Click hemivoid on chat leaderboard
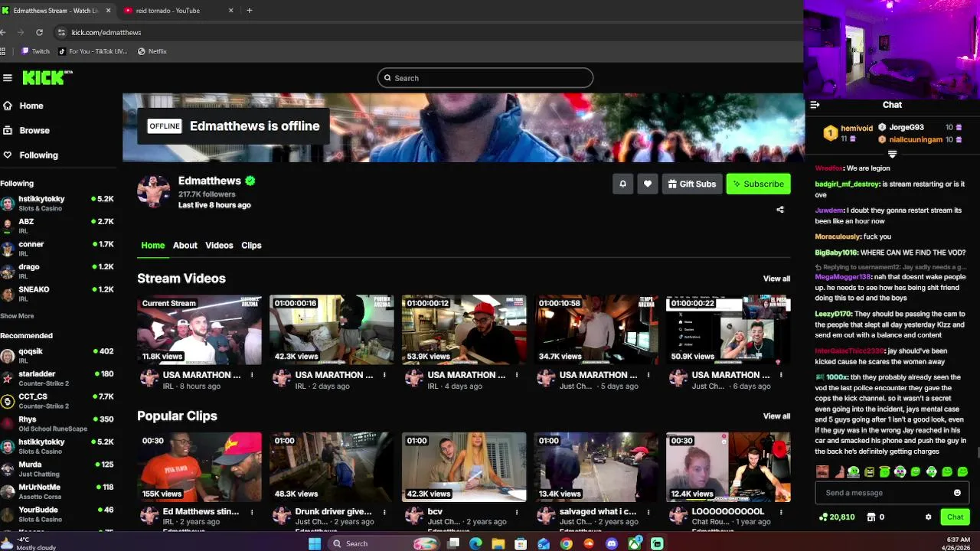Screen dimensions: 980x551 857,129
